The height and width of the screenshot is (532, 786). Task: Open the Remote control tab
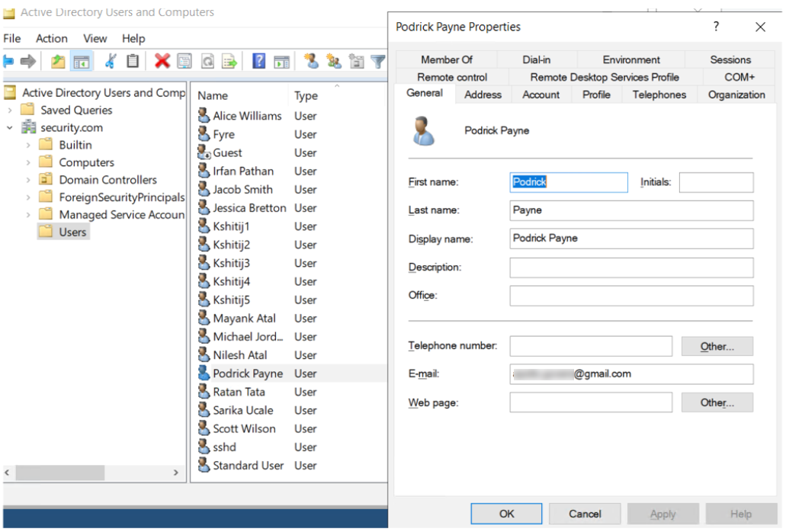451,77
